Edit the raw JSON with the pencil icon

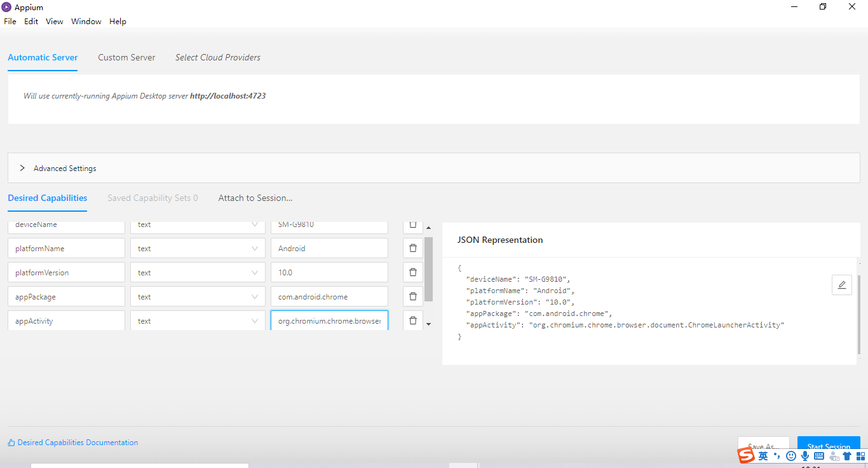[x=842, y=285]
